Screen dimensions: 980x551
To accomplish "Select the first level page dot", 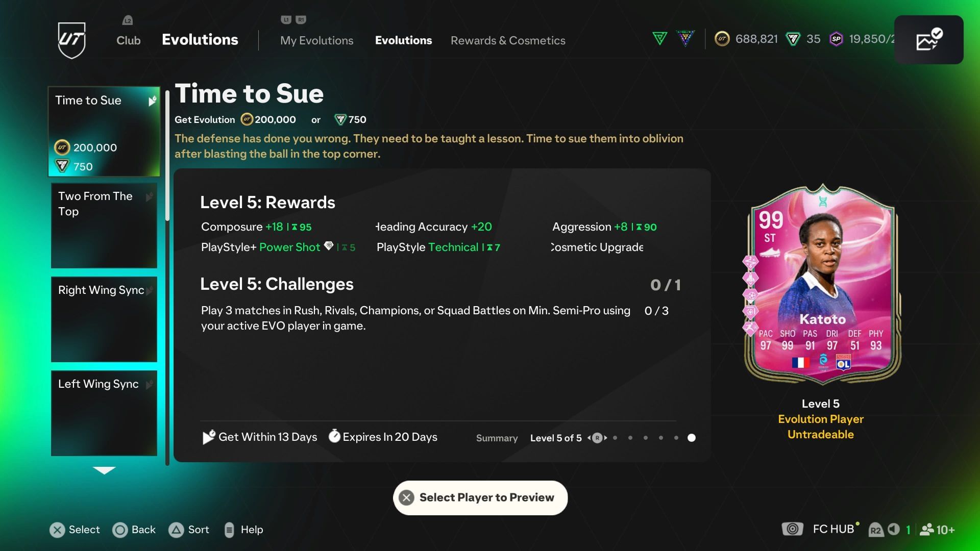I will (615, 438).
